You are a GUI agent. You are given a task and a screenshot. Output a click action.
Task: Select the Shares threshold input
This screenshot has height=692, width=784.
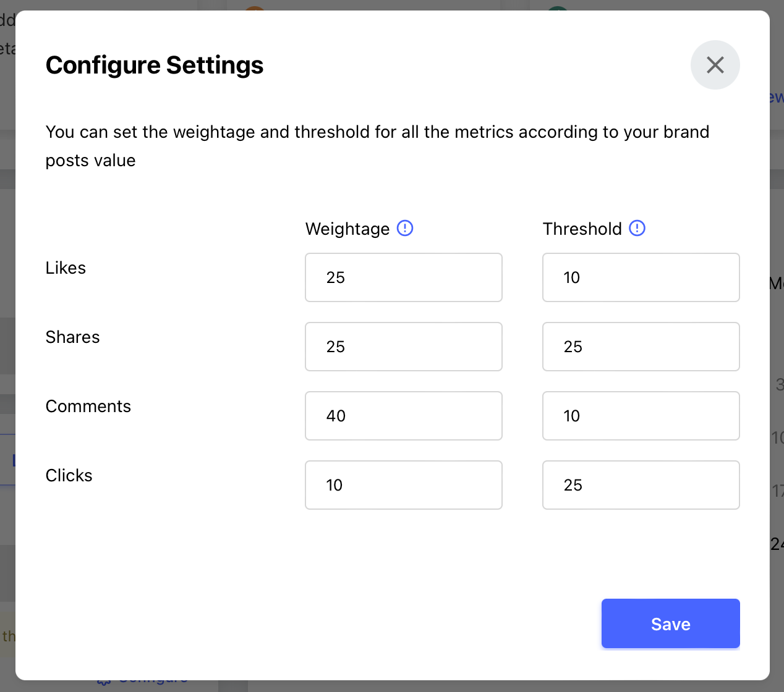click(x=641, y=347)
